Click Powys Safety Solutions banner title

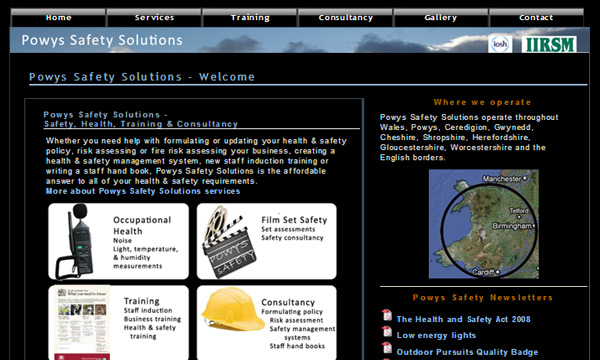click(x=102, y=40)
